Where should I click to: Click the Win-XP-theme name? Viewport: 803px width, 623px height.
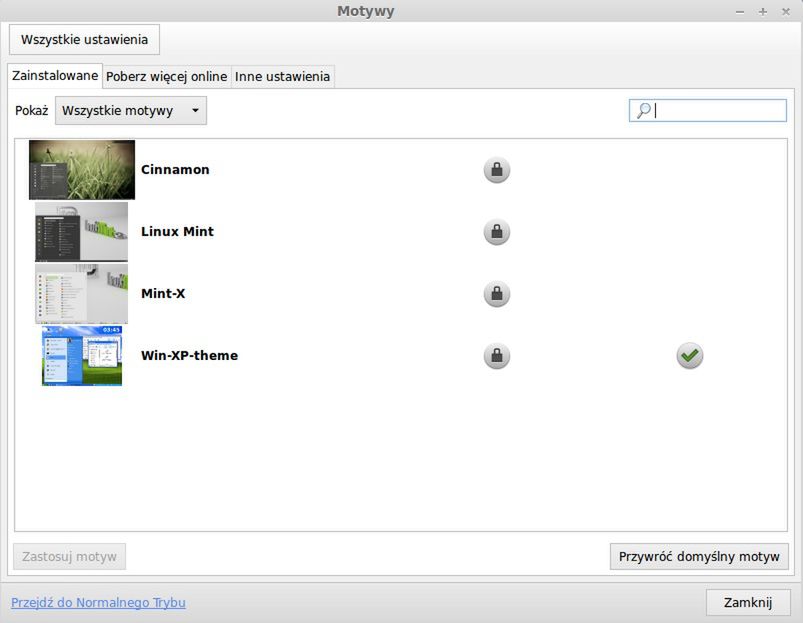[189, 355]
